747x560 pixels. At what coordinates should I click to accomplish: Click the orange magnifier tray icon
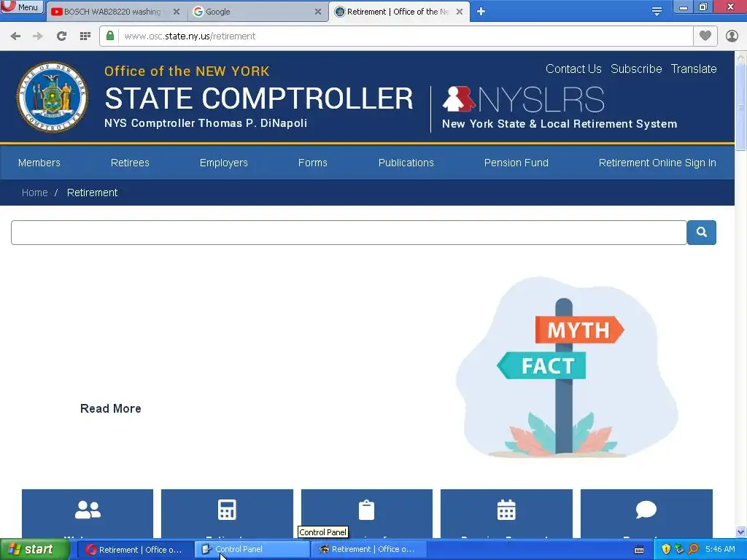click(693, 550)
